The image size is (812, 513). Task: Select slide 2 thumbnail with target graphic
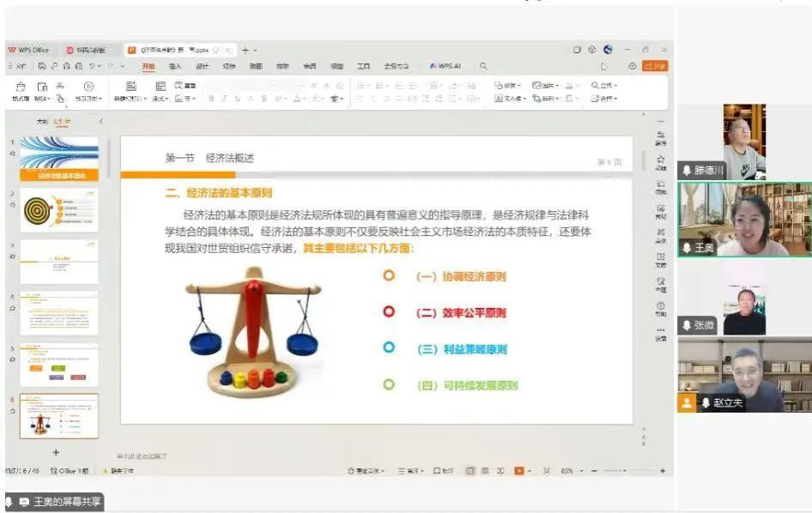(59, 210)
